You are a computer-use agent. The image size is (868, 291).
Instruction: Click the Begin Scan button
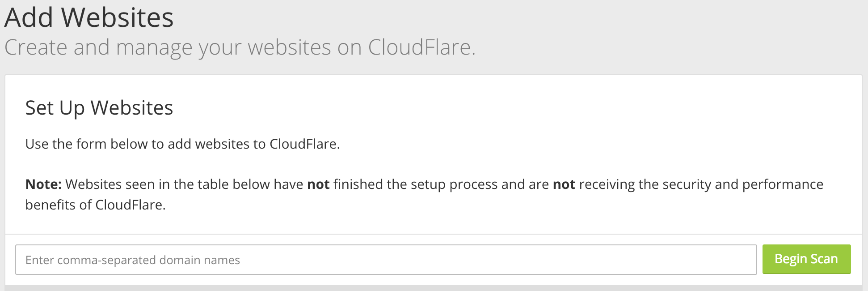point(806,259)
